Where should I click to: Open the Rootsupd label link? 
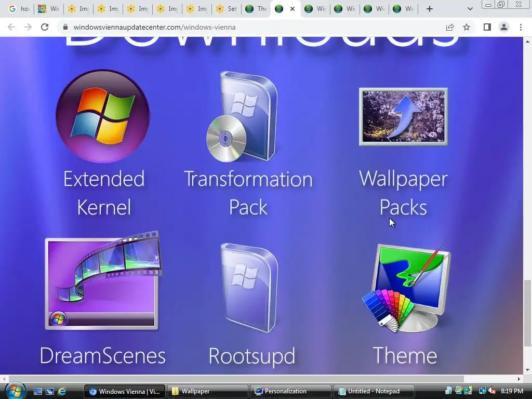click(252, 356)
